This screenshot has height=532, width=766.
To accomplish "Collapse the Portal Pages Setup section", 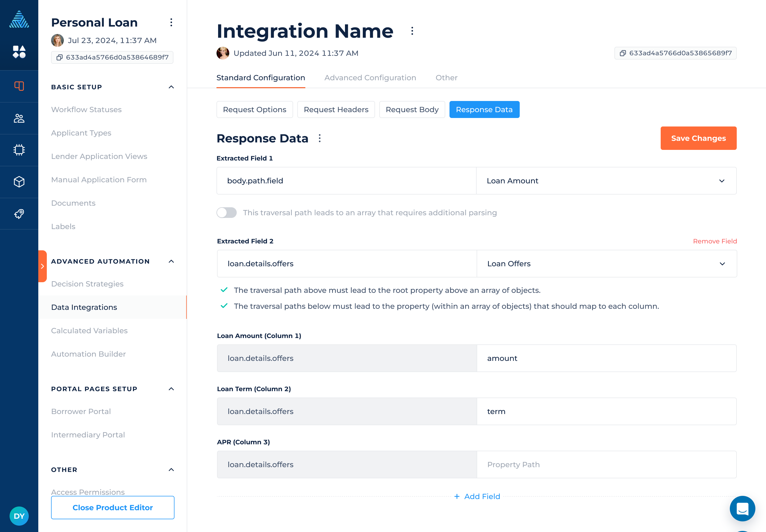I will pos(171,389).
